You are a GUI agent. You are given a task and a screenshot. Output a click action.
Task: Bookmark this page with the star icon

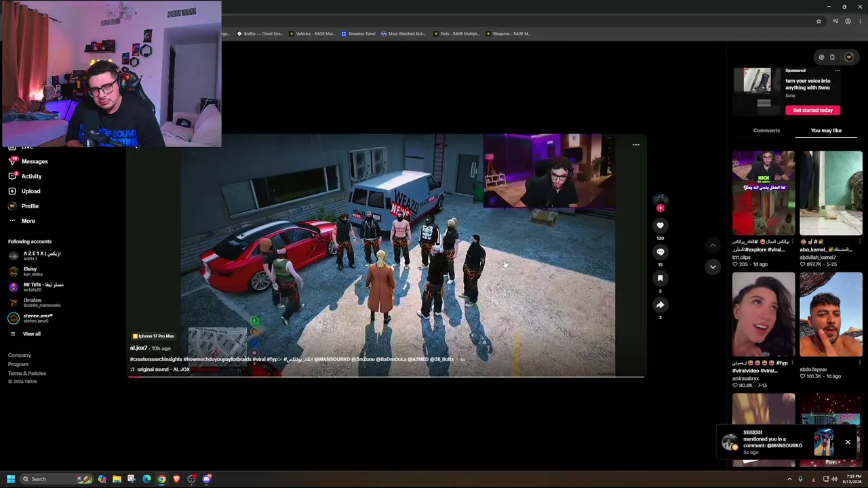pos(818,21)
